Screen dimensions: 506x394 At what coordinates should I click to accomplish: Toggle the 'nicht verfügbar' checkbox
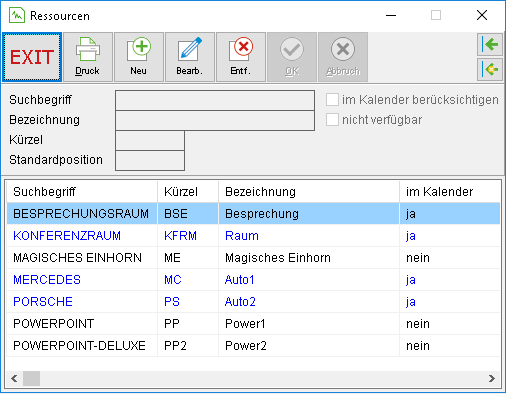[332, 120]
